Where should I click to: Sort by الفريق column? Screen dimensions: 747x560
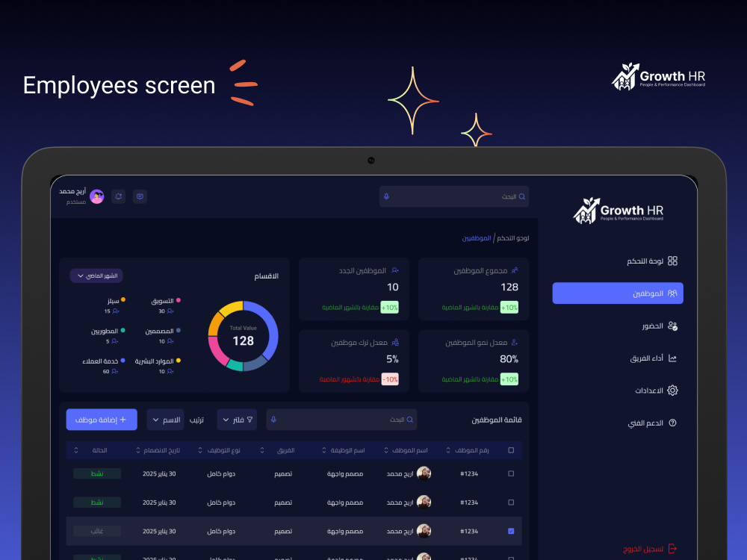click(262, 450)
